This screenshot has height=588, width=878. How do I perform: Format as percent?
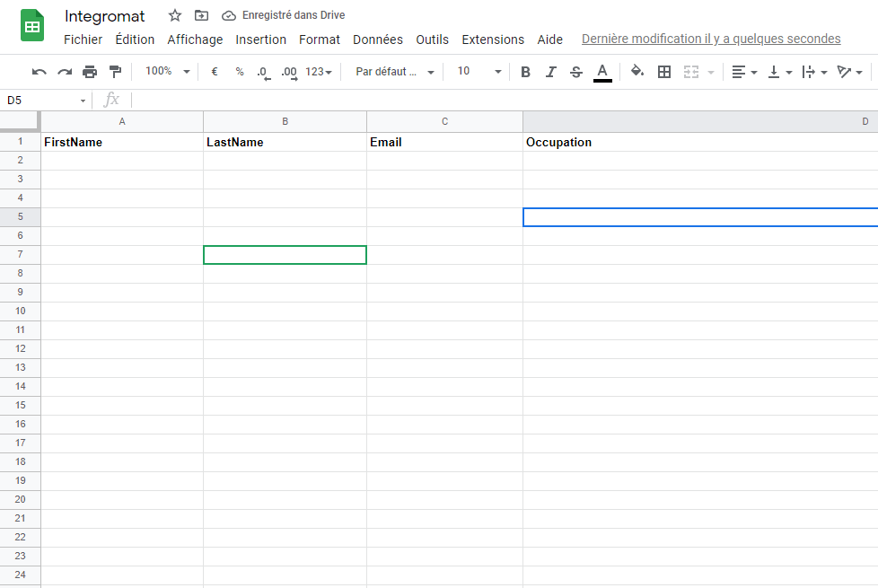[240, 72]
